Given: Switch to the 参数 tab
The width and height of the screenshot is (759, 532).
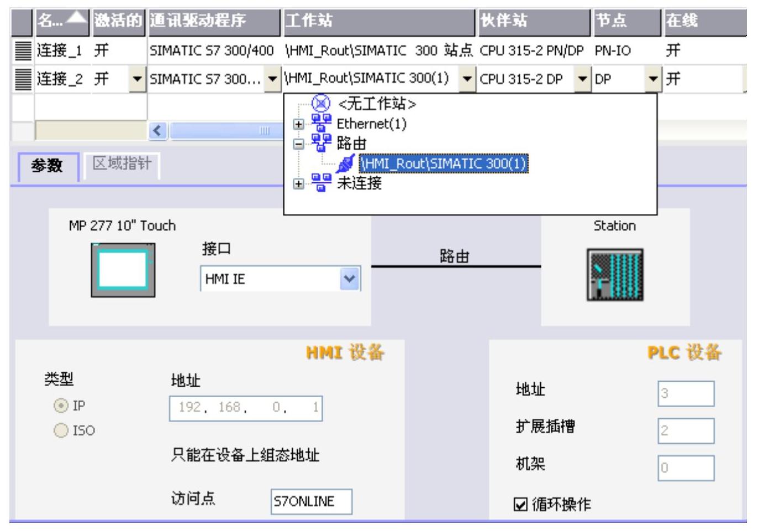Looking at the screenshot, I should pyautogui.click(x=47, y=166).
